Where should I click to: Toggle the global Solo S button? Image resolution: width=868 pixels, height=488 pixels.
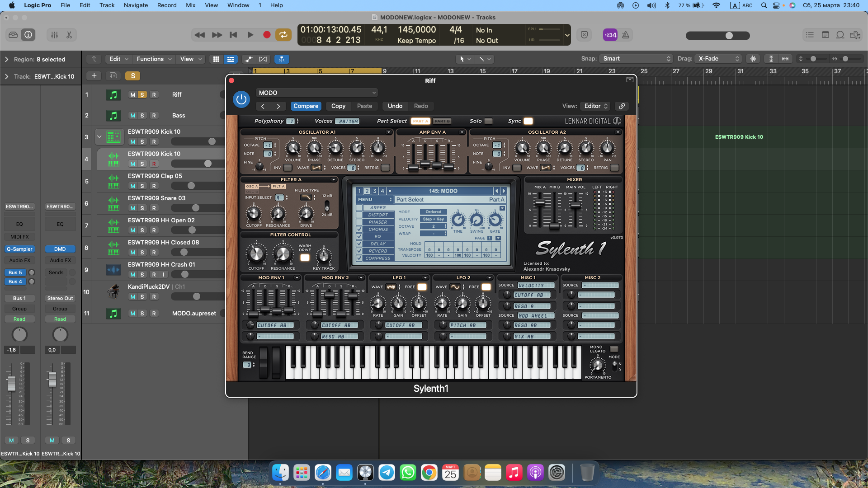pos(133,76)
